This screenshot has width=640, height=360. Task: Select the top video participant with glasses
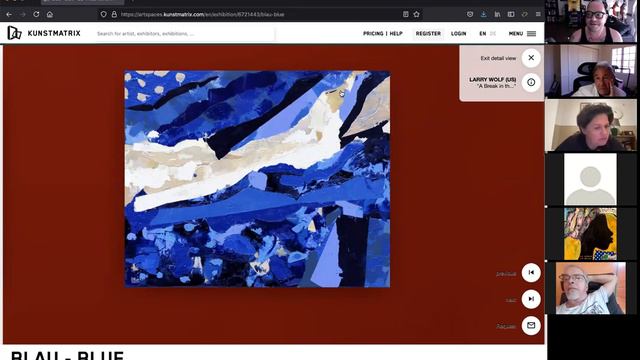point(591,21)
